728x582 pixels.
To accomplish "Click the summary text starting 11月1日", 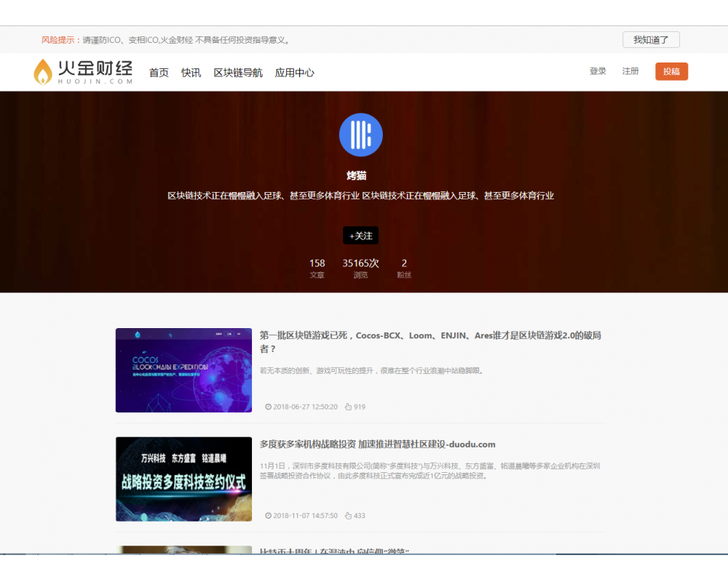I will click(x=430, y=471).
